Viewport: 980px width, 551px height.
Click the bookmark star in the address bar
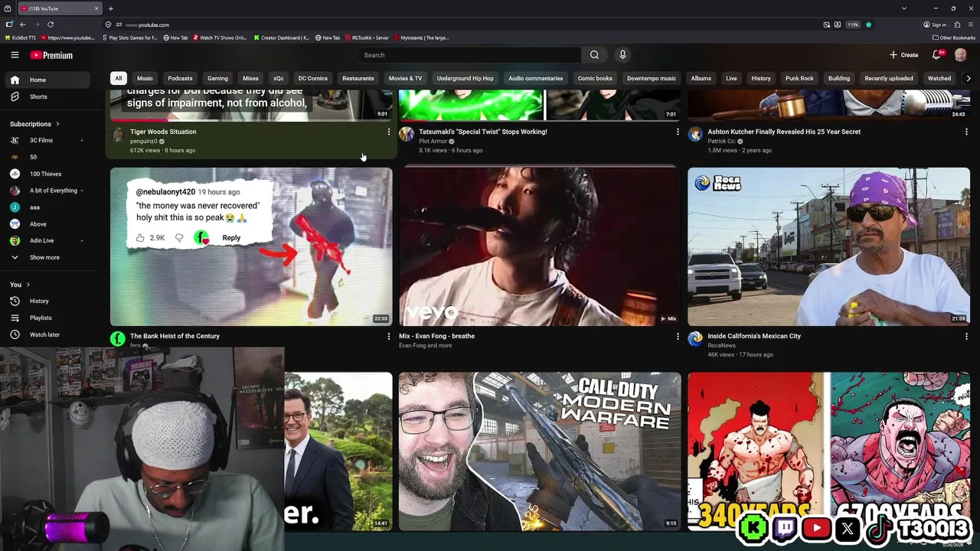pyautogui.click(x=868, y=24)
